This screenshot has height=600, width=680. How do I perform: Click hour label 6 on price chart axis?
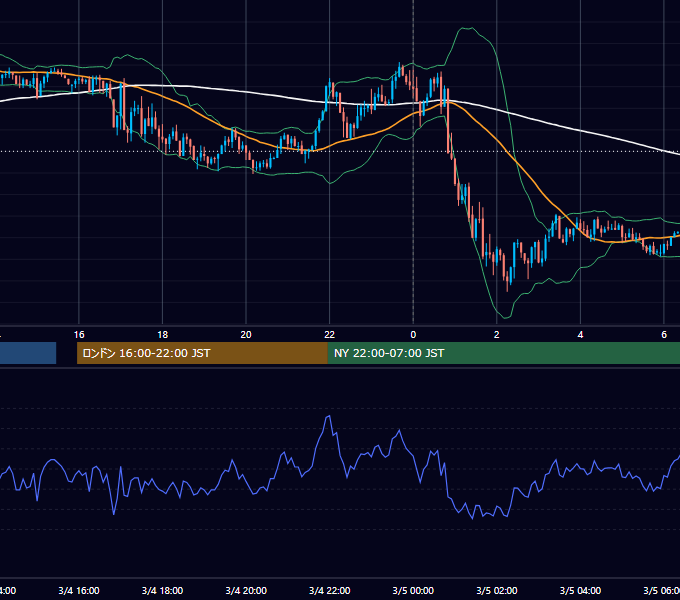coord(664,335)
